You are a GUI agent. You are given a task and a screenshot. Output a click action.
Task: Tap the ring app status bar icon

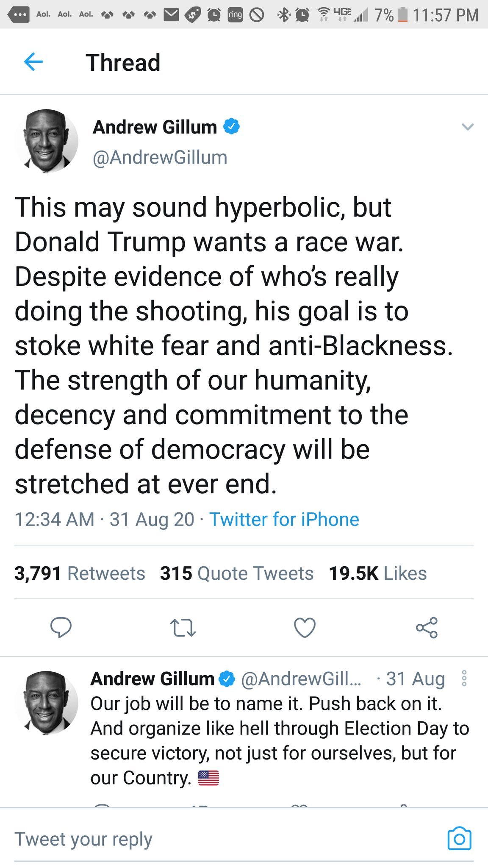click(235, 15)
